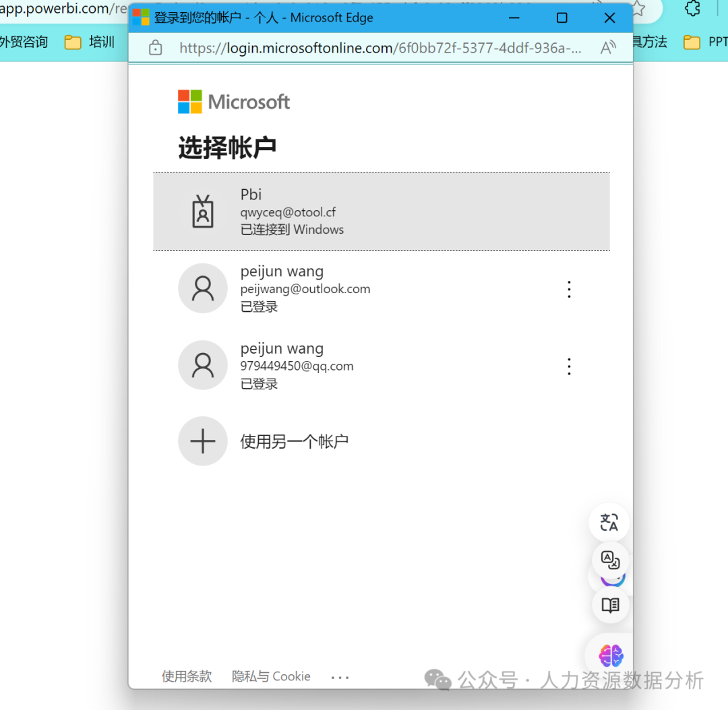Screen dimensions: 728x710
Task: Choose the 979449450@qq.com account
Action: point(381,366)
